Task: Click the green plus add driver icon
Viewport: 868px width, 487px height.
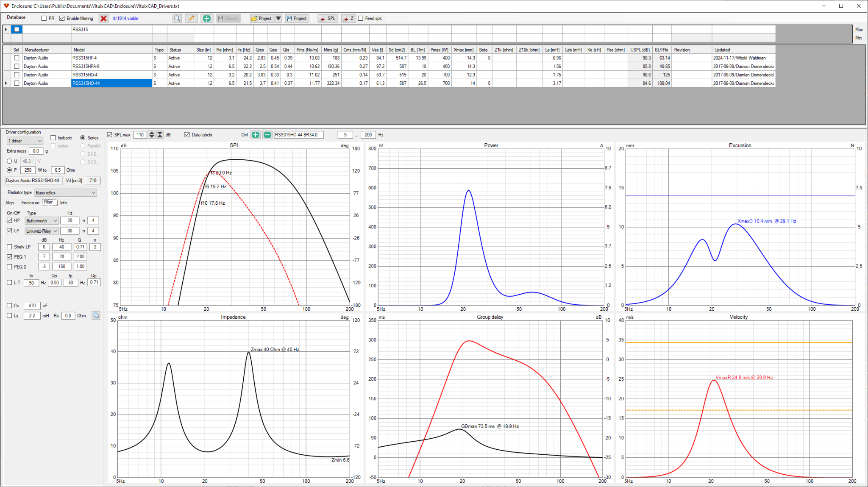Action: point(206,18)
